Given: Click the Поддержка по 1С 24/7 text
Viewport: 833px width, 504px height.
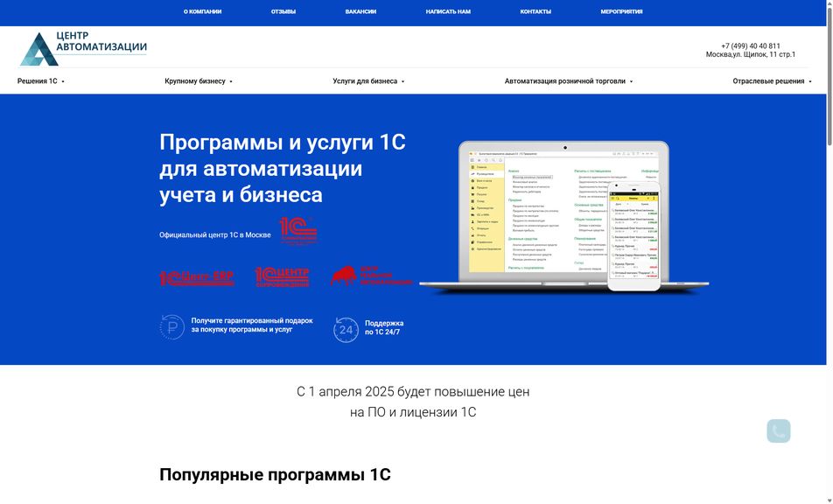Looking at the screenshot, I should point(384,327).
